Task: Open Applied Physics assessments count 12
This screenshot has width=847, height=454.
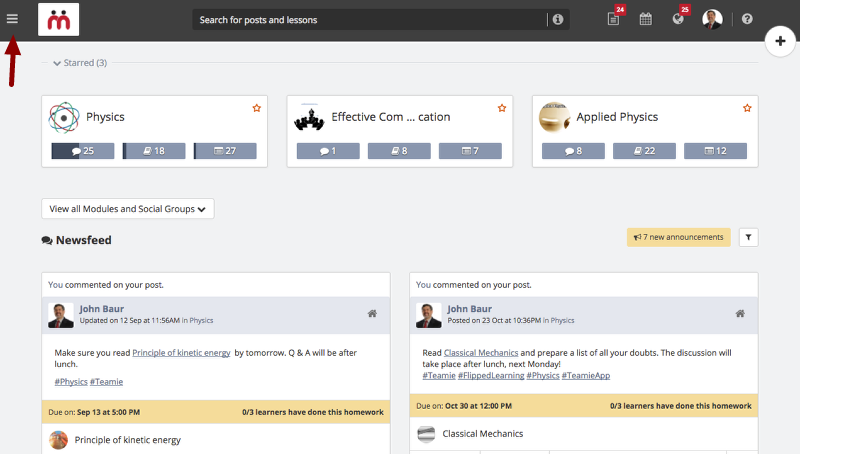Action: (715, 151)
